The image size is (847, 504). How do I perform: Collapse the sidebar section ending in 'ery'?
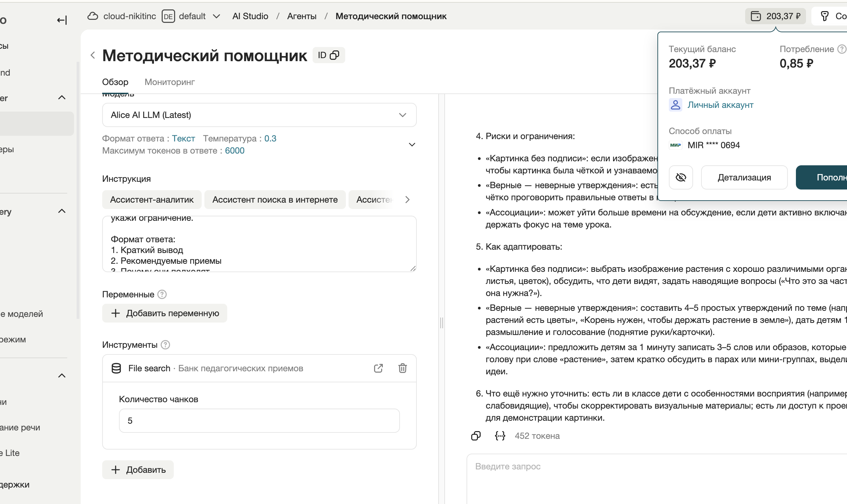click(62, 211)
